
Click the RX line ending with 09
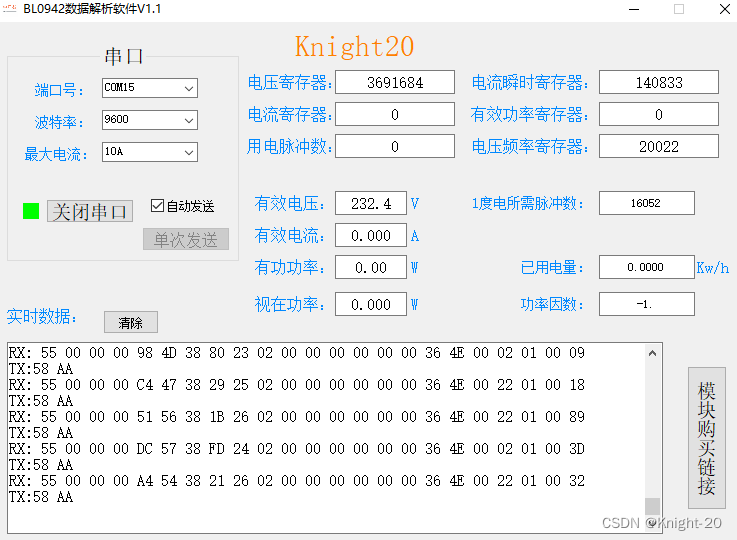297,353
